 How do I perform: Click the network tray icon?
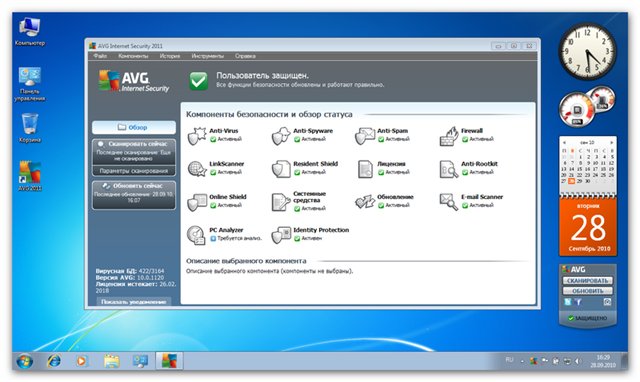coord(567,361)
